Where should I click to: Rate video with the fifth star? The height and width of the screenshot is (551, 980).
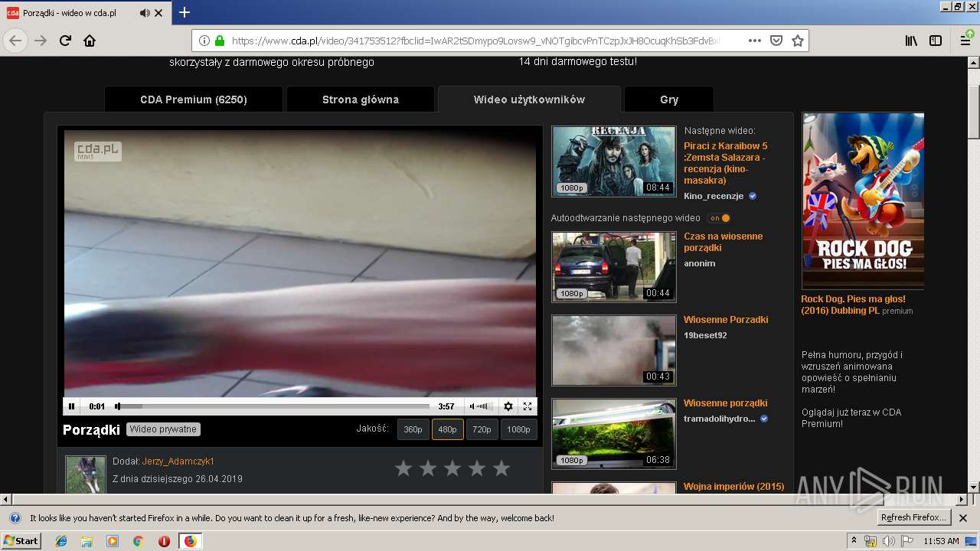click(501, 468)
